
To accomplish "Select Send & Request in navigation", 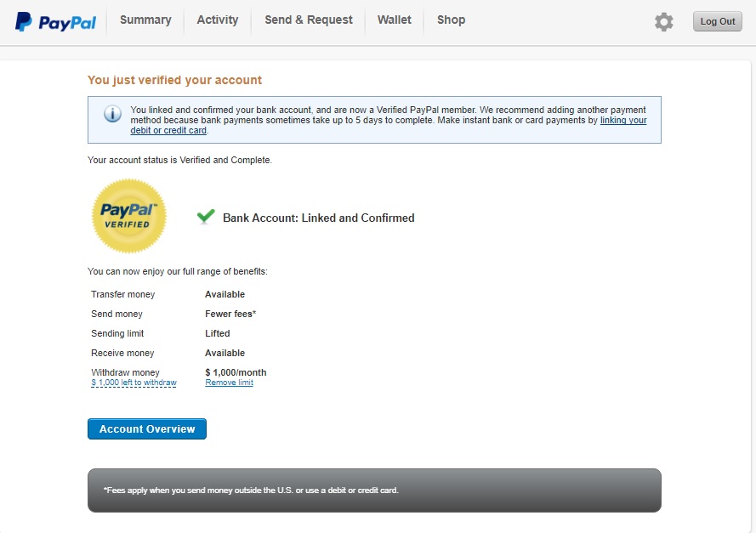I will [x=309, y=20].
